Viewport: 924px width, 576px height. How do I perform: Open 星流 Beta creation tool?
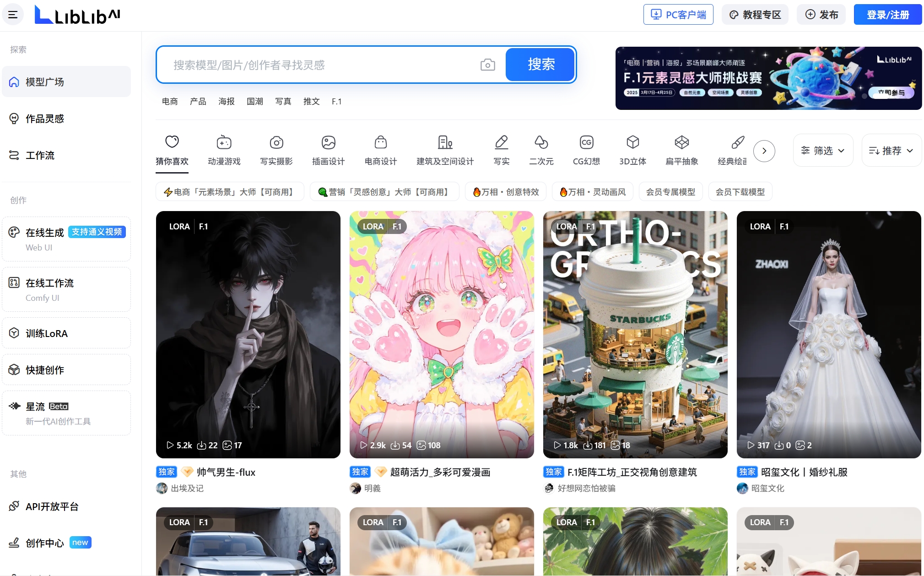pos(66,413)
